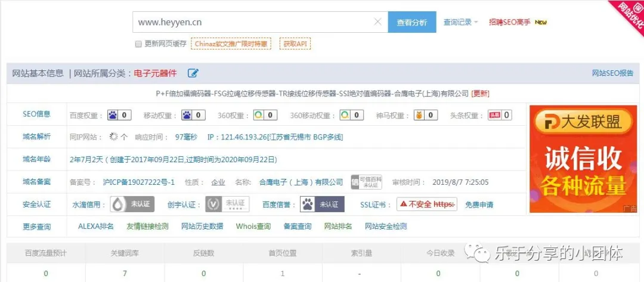Viewport: 644px width, 282px height.
Task: Open the 备案查询 link
Action: 298,226
